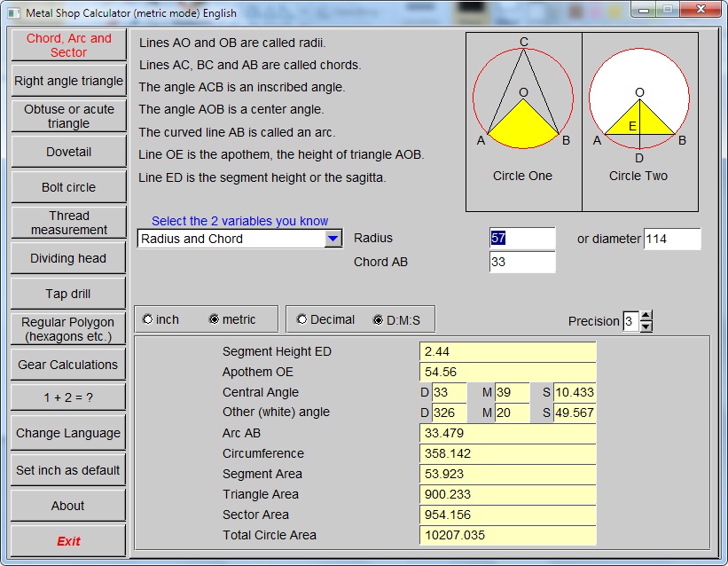Click 'Lines AO and OB are called radii' text
Viewport: 728px width, 566px height.
[x=232, y=43]
